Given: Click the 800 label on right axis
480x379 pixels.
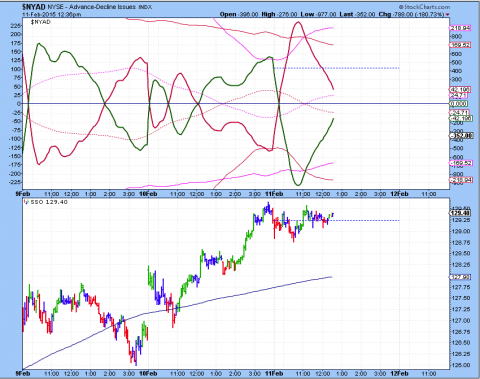Looking at the screenshot, I should [456, 36].
